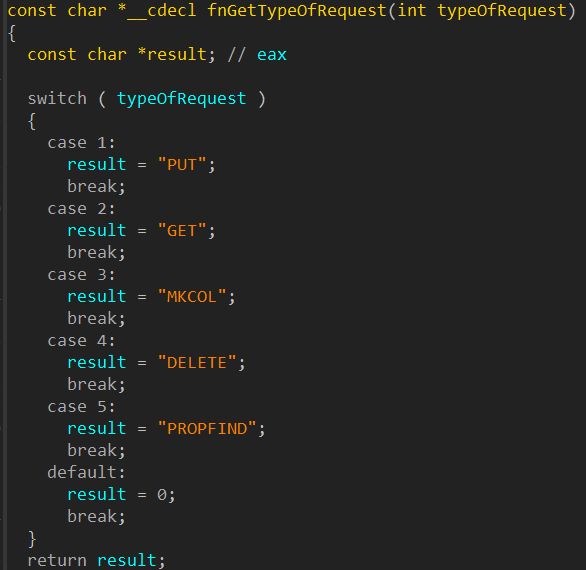Click the case 5 label
586x570 pixels.
(x=81, y=407)
